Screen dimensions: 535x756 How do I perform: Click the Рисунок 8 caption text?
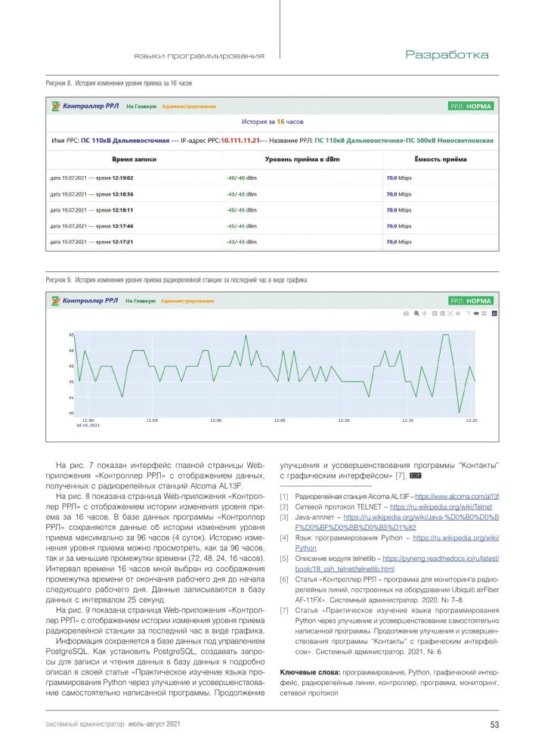[119, 83]
